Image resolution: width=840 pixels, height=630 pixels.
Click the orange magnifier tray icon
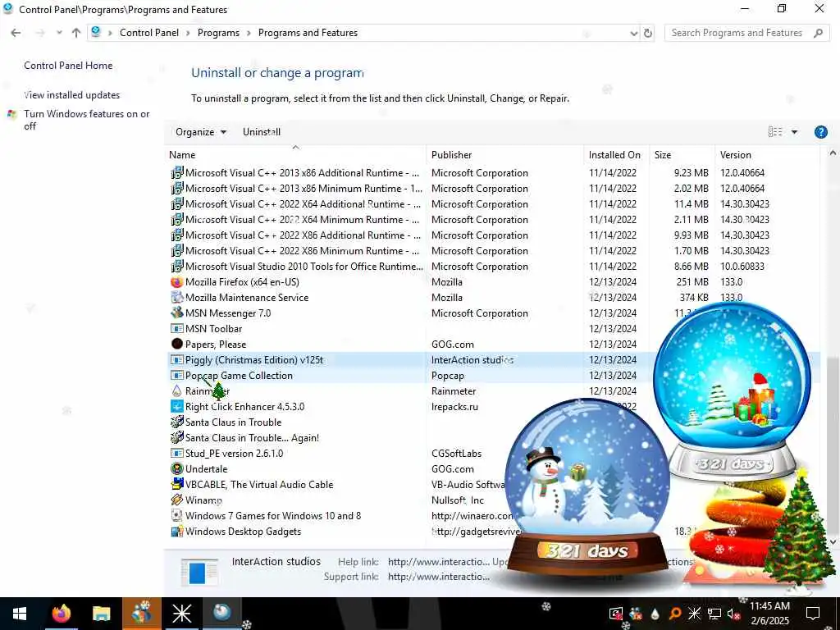click(674, 614)
